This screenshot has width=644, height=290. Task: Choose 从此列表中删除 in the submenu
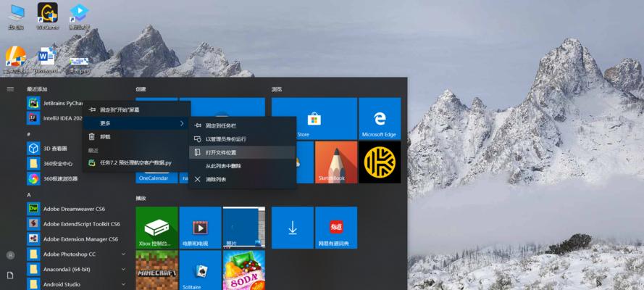[243, 166]
